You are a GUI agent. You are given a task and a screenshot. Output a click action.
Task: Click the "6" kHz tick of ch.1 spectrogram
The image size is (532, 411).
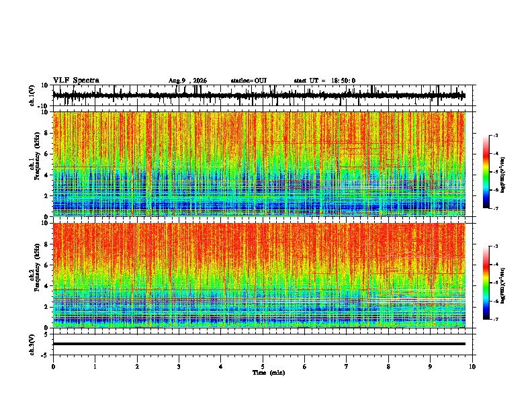(x=47, y=154)
